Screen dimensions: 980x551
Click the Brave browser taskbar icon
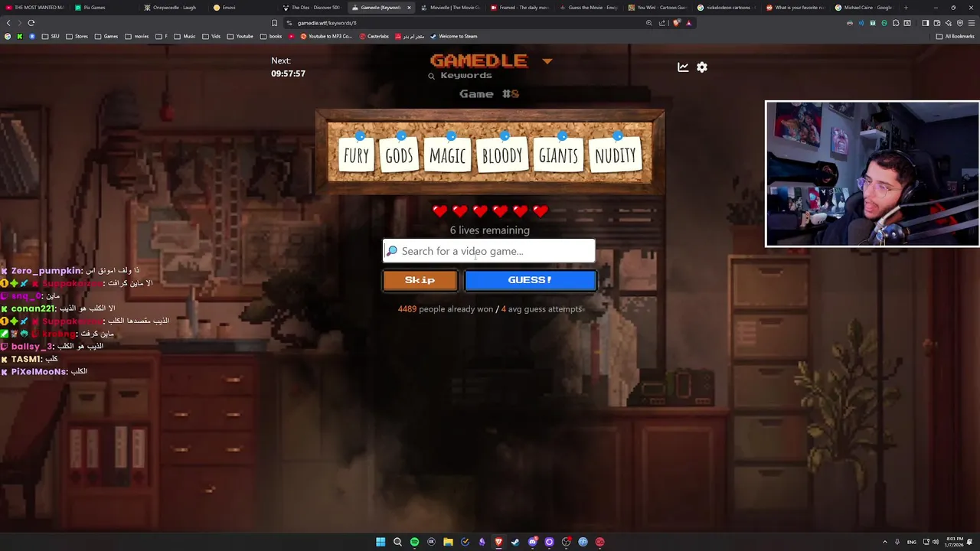pyautogui.click(x=498, y=542)
